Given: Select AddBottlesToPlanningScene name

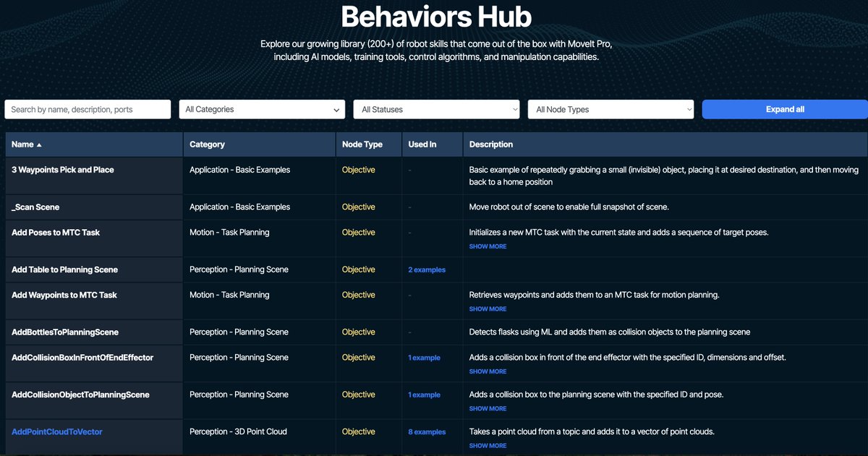Looking at the screenshot, I should (65, 332).
